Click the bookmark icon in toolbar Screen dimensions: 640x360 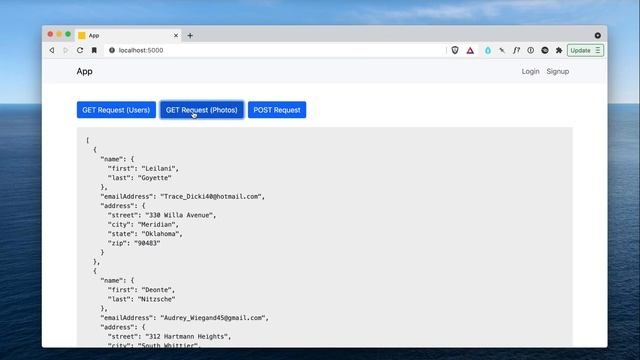[94, 50]
